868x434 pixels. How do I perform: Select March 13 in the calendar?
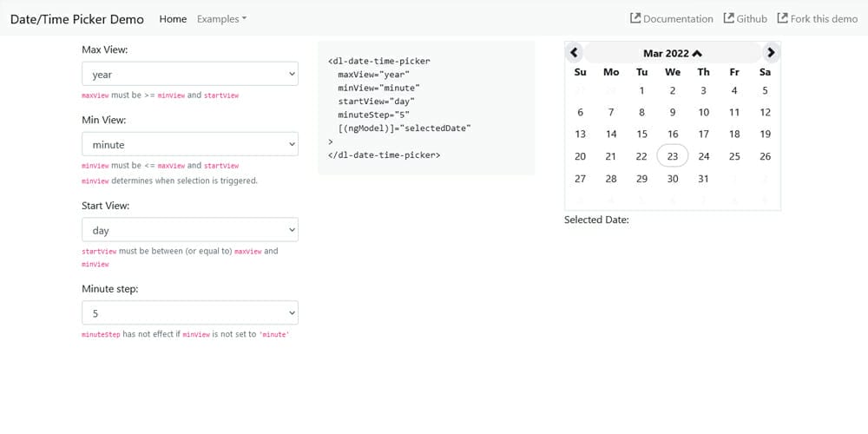(580, 134)
